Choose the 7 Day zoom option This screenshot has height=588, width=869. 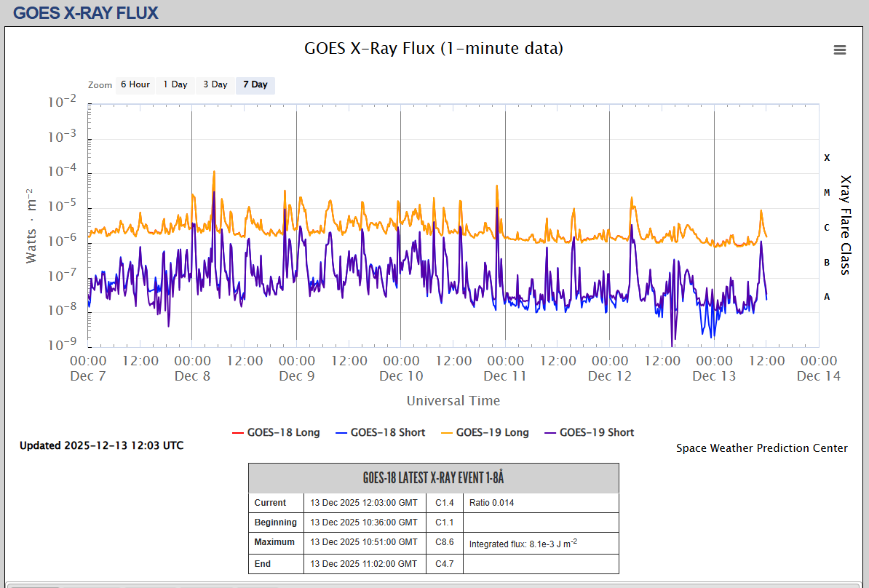(x=255, y=84)
